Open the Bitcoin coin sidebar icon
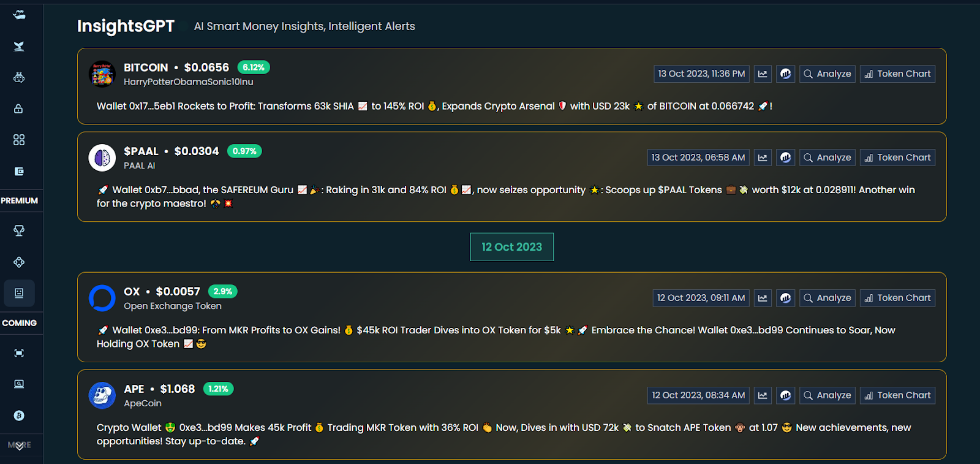 [19, 416]
